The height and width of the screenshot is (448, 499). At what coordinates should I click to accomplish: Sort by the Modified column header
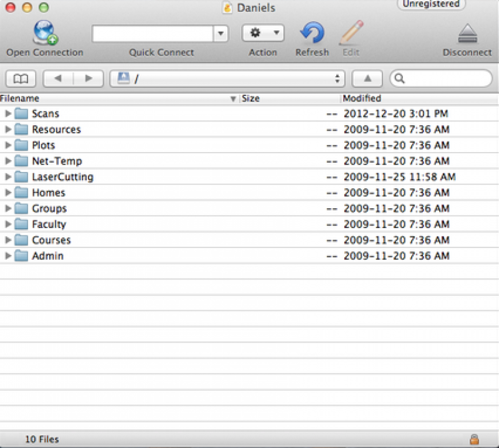coord(420,98)
